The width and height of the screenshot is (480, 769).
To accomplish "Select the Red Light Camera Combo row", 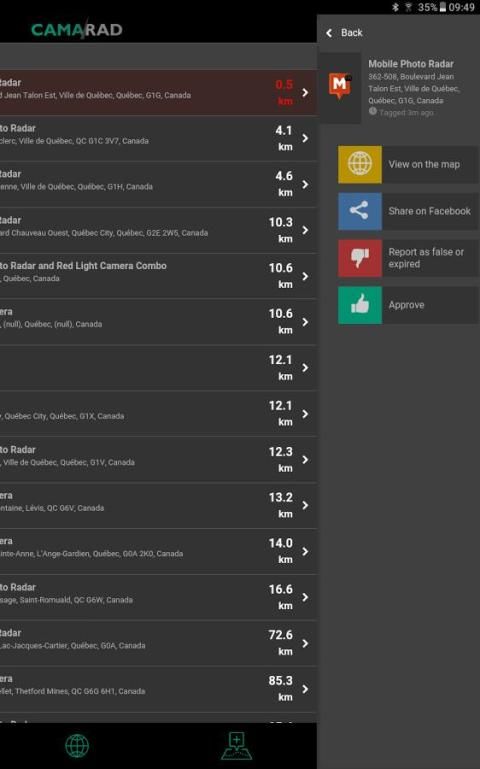I will [x=158, y=276].
